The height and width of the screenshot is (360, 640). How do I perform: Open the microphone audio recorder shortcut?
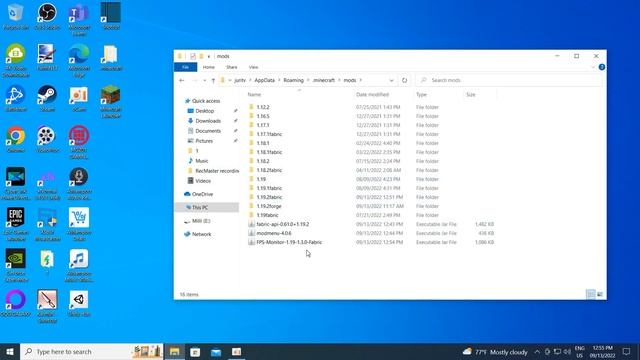point(79,183)
